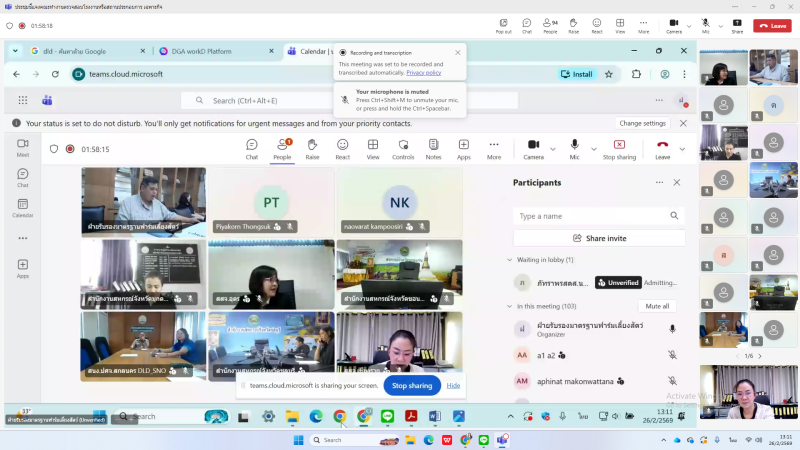This screenshot has width=800, height=450.
Task: Toggle the Mic in shared meeting toolbar
Action: [x=574, y=147]
